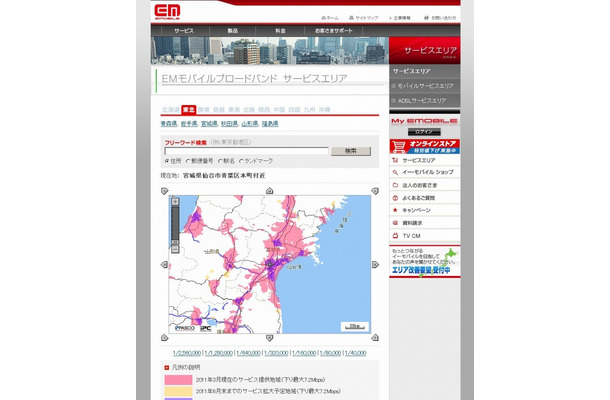Image resolution: width=610 pixels, height=400 pixels.
Task: Pan map north with up arrow
Action: coord(269,191)
